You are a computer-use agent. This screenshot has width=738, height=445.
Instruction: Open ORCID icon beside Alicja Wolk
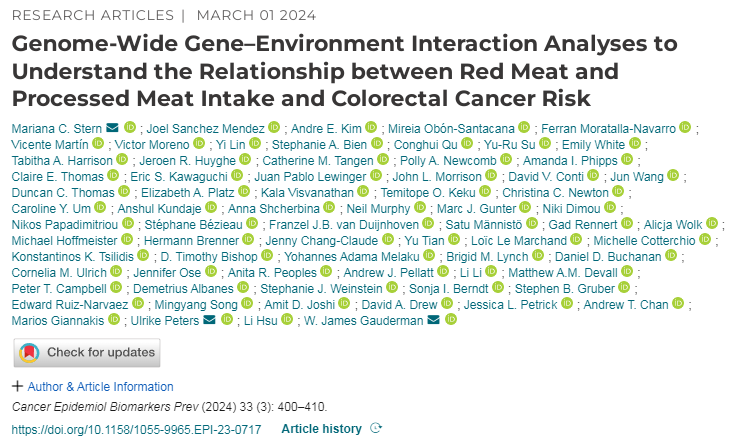pos(712,223)
